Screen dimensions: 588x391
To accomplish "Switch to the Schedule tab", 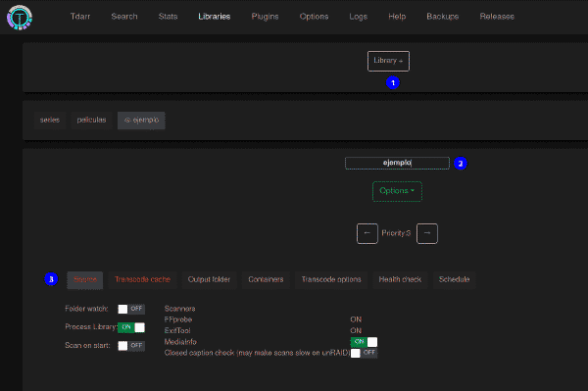I will [x=454, y=279].
